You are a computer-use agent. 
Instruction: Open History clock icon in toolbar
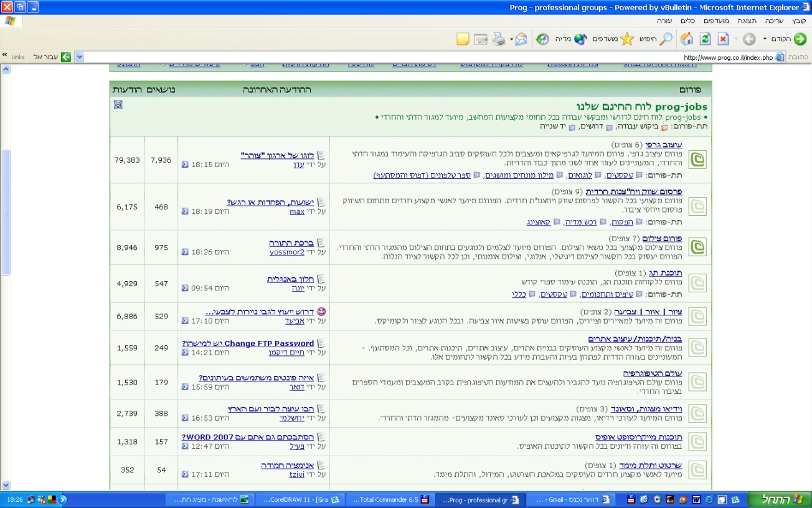(x=542, y=39)
